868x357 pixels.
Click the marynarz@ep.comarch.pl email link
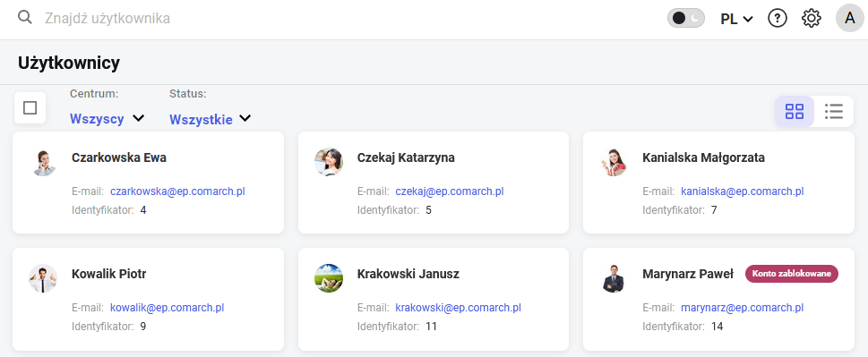pyautogui.click(x=743, y=307)
